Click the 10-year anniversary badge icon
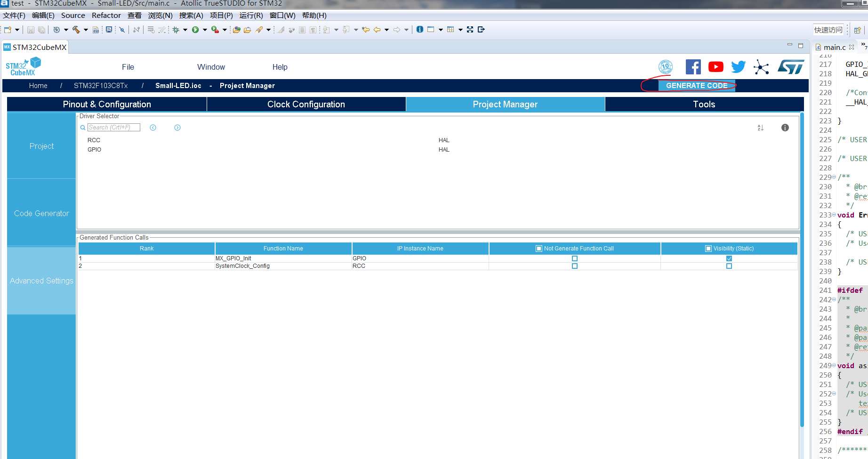 click(666, 67)
